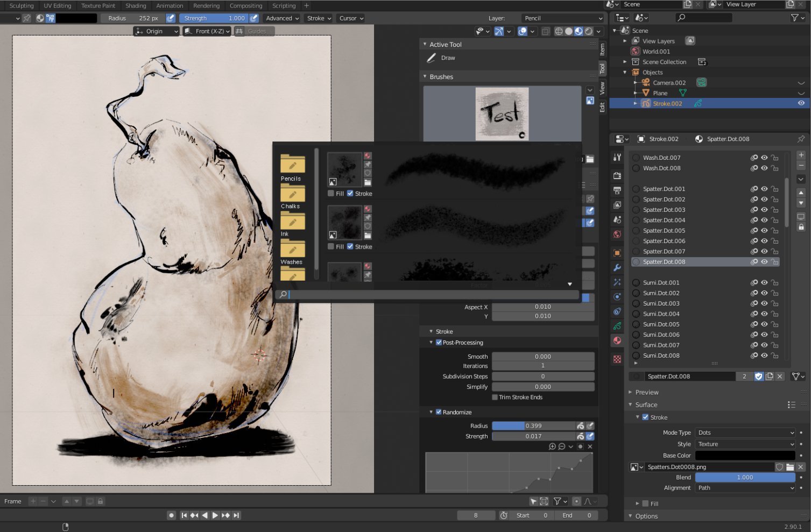Switch to the Texture Paint workspace tab
This screenshot has height=532, width=811.
click(98, 6)
